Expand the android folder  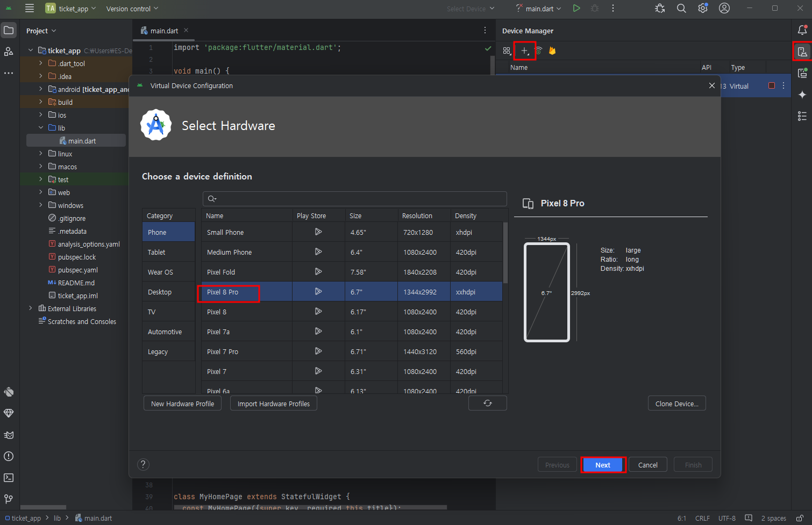click(41, 89)
